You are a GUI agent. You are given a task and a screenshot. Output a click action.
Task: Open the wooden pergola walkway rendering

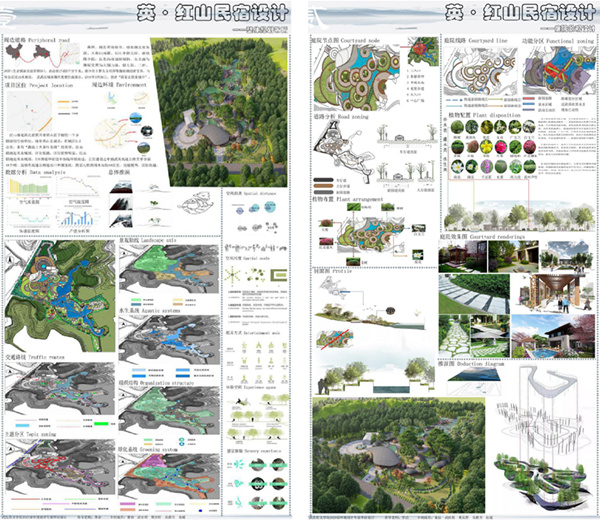pos(553,293)
